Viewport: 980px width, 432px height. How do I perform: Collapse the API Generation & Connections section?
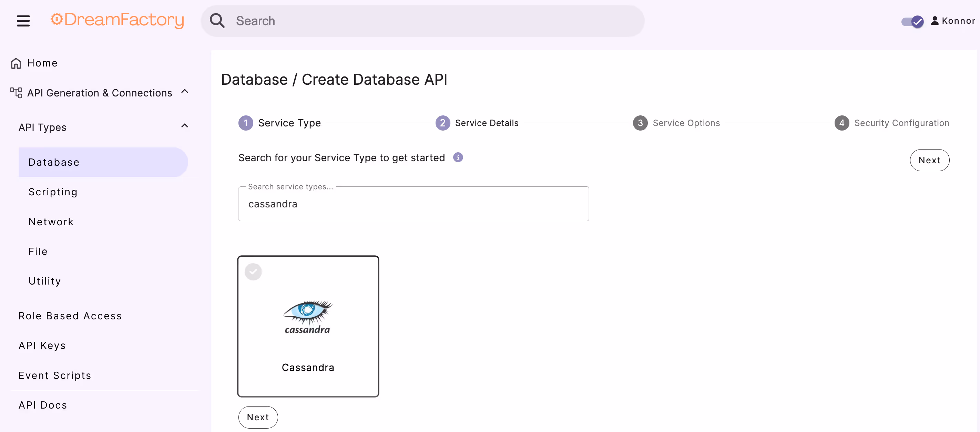[185, 91]
